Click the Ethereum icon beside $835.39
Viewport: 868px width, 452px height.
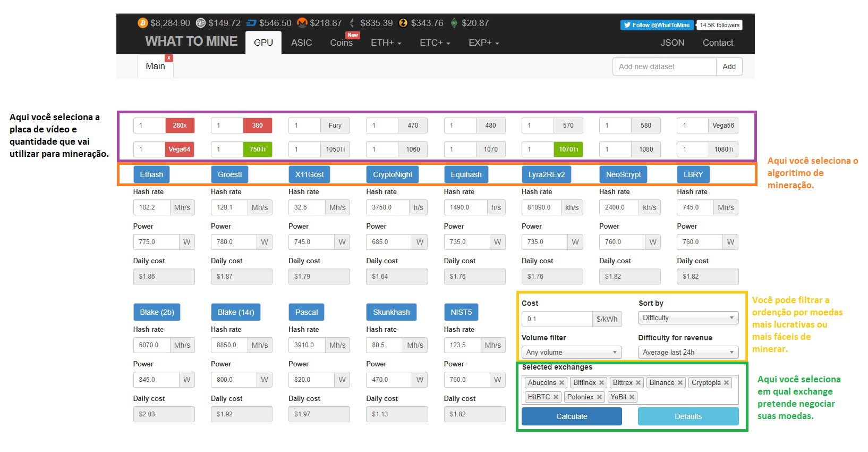(x=352, y=23)
